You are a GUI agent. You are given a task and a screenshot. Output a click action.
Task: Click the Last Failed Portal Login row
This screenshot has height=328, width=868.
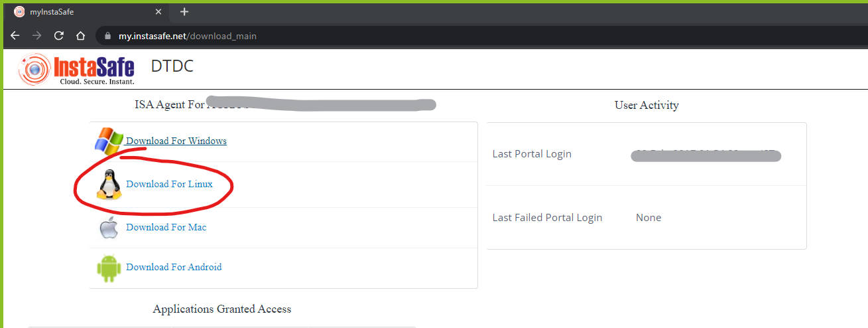point(647,218)
